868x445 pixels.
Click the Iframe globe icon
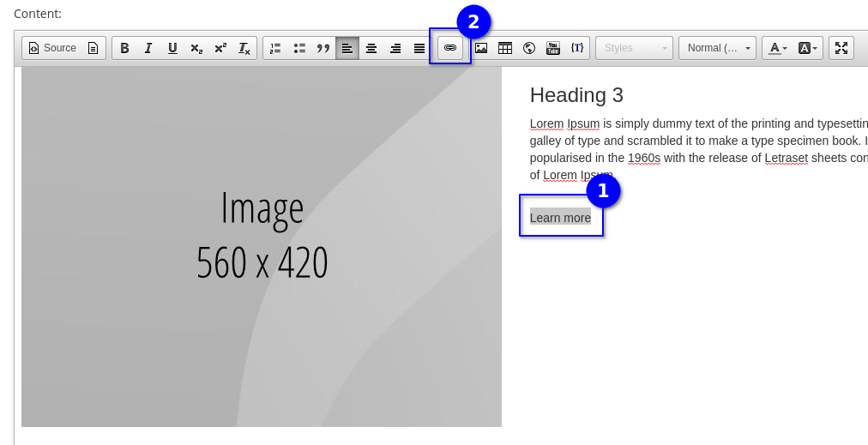pyautogui.click(x=529, y=48)
